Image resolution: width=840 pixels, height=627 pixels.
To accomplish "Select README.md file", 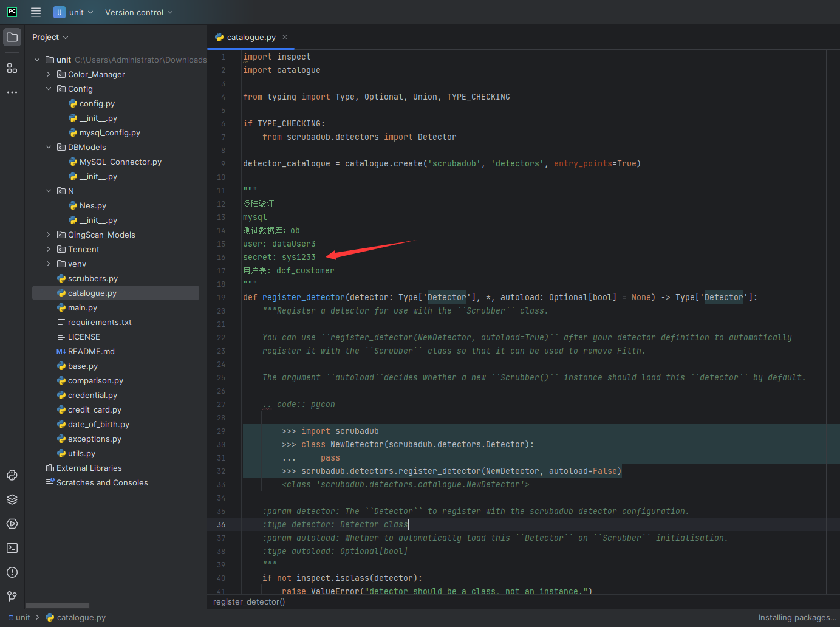I will (86, 351).
